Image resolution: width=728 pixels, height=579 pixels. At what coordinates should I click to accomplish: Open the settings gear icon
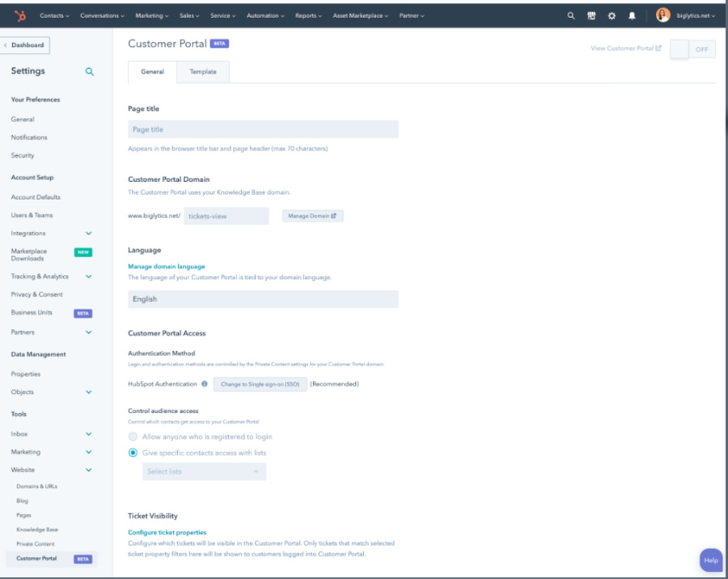612,16
